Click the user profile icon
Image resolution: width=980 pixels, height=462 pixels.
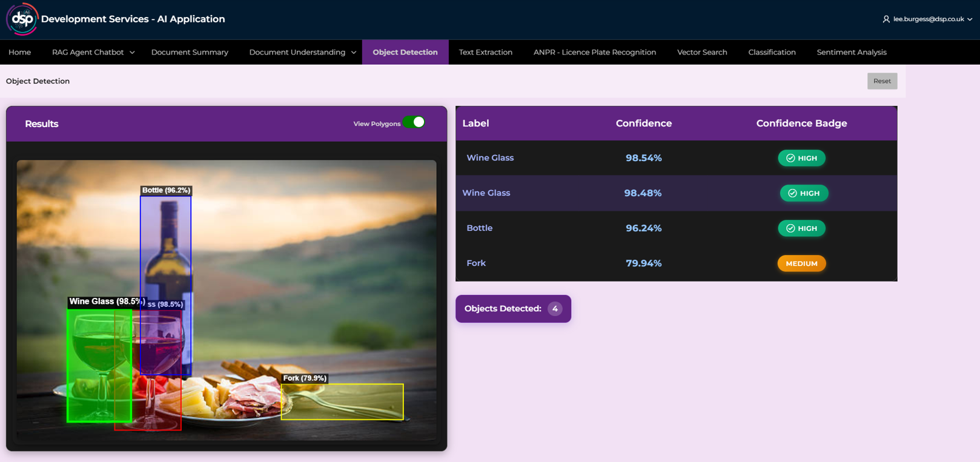[x=886, y=19]
